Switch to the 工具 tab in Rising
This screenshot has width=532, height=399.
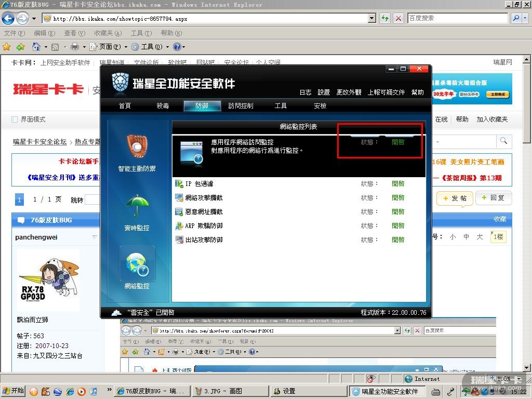click(281, 106)
